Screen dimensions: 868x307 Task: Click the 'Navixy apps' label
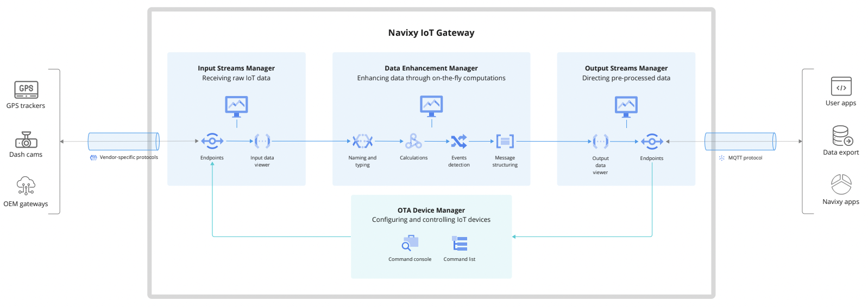click(841, 202)
